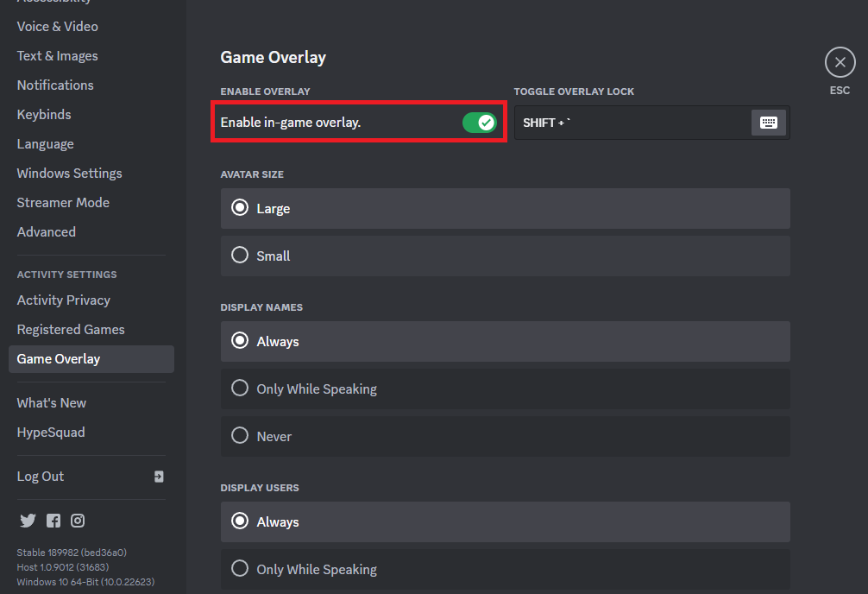
Task: Open Voice & Video settings
Action: pyautogui.click(x=58, y=27)
